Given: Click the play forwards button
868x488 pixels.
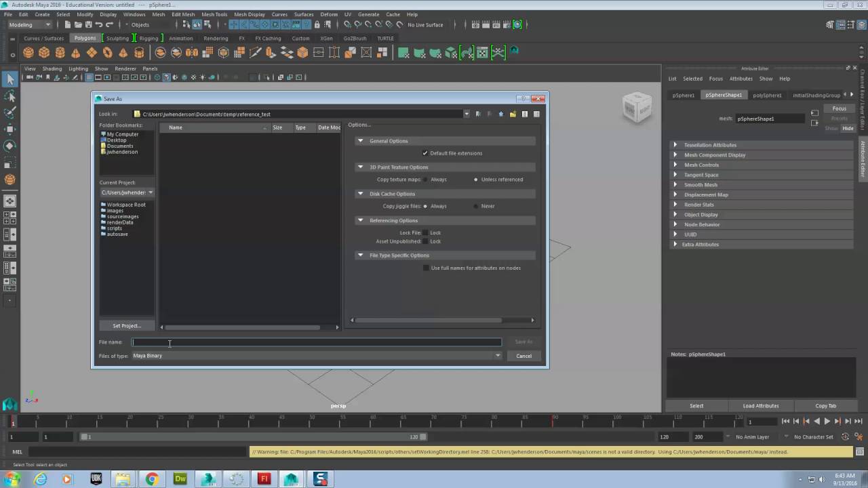Looking at the screenshot, I should 827,422.
